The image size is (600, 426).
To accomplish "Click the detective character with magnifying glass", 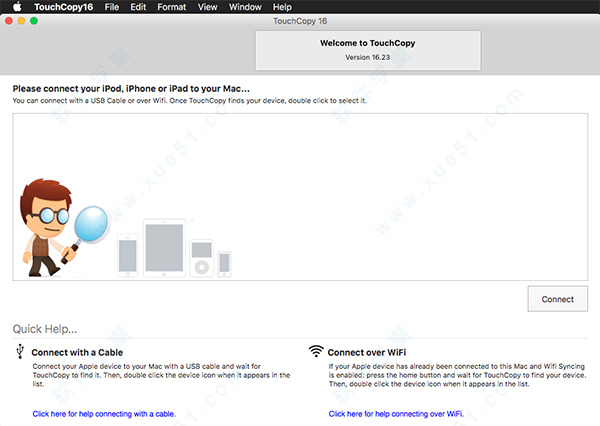I will click(63, 227).
